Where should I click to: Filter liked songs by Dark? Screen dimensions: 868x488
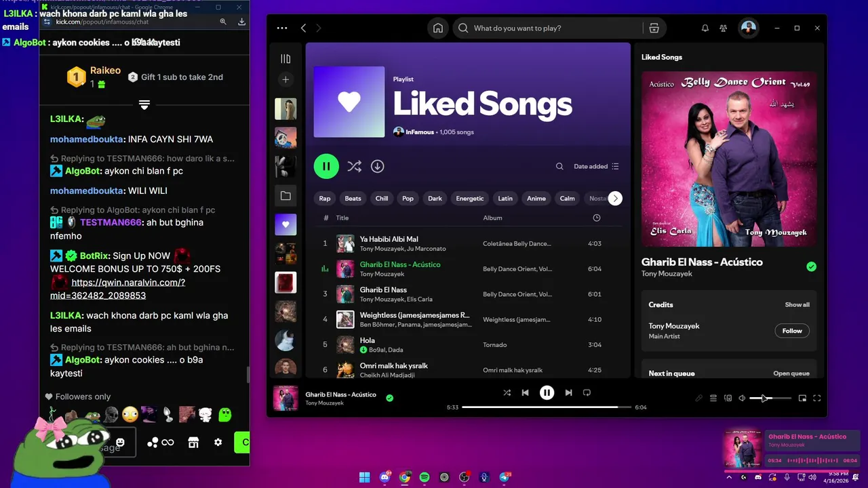[435, 199]
